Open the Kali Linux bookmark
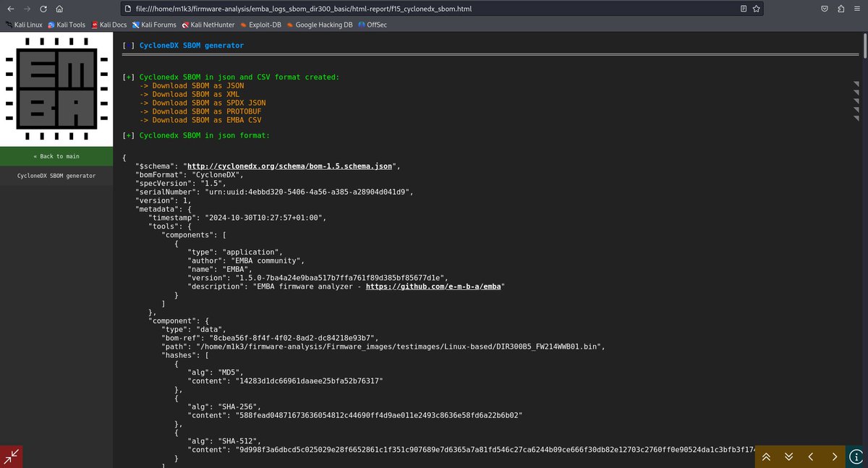Viewport: 868px width, 468px height. pyautogui.click(x=23, y=25)
